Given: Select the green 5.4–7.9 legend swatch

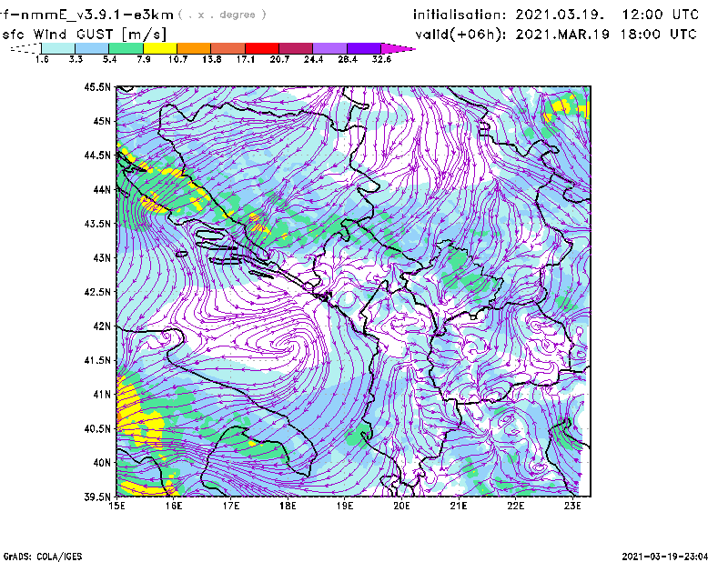Looking at the screenshot, I should click(126, 48).
